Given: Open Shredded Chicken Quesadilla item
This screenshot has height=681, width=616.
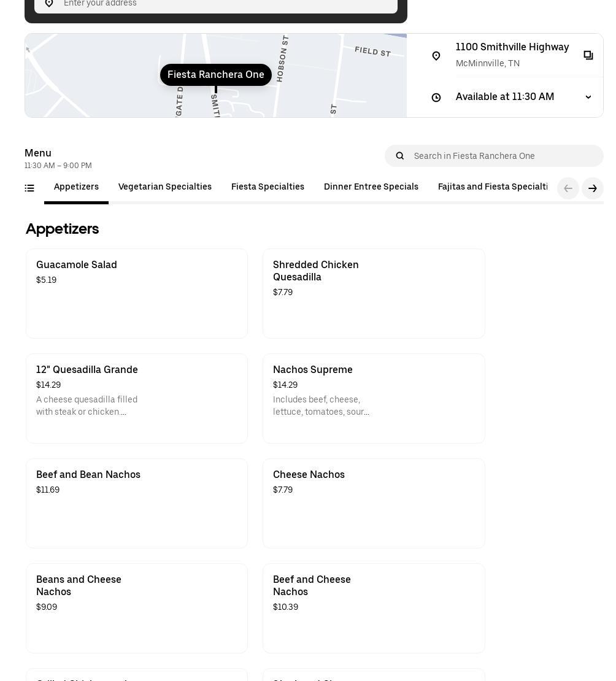Looking at the screenshot, I should [374, 294].
